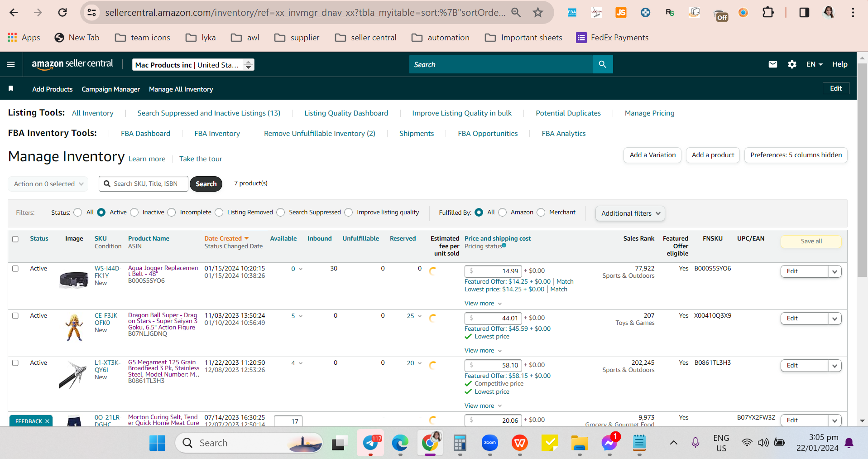Click the pricing status info icon

(x=504, y=246)
